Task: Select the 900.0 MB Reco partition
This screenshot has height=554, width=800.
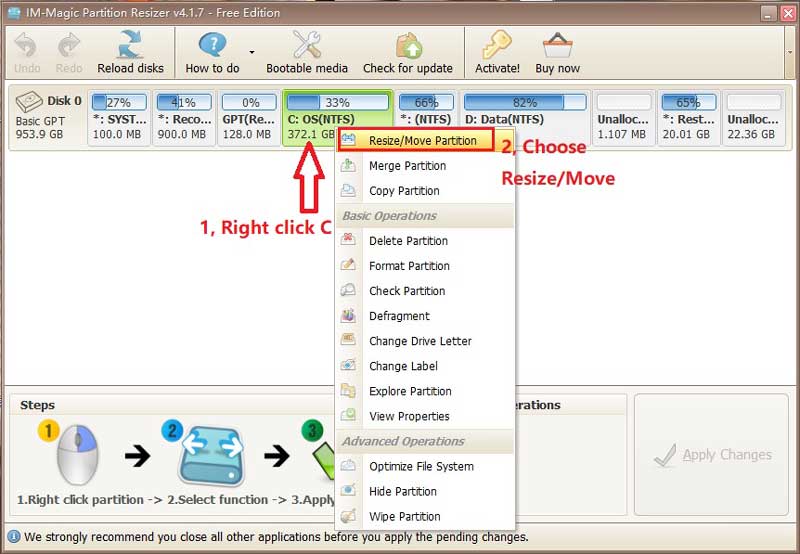Action: [x=184, y=117]
